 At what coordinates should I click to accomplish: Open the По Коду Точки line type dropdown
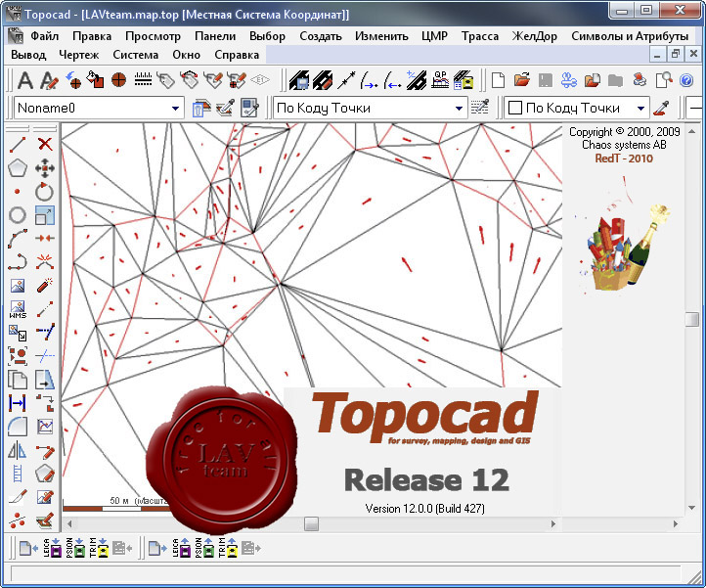[x=459, y=109]
